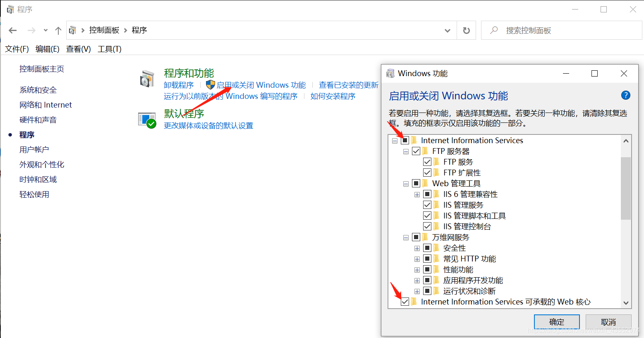Go forward using the forward arrow
Screen dimensions: 644x338
tap(31, 30)
